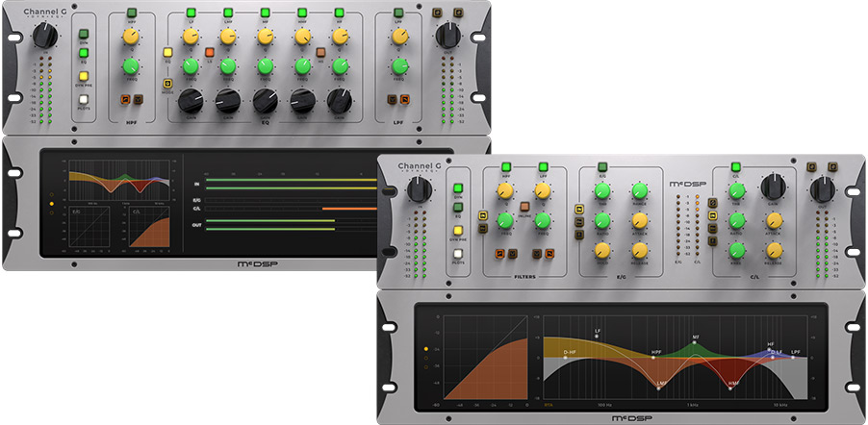Toggle the INLINE button in FILTERS section
Screen dimensions: 868x425
(524, 207)
